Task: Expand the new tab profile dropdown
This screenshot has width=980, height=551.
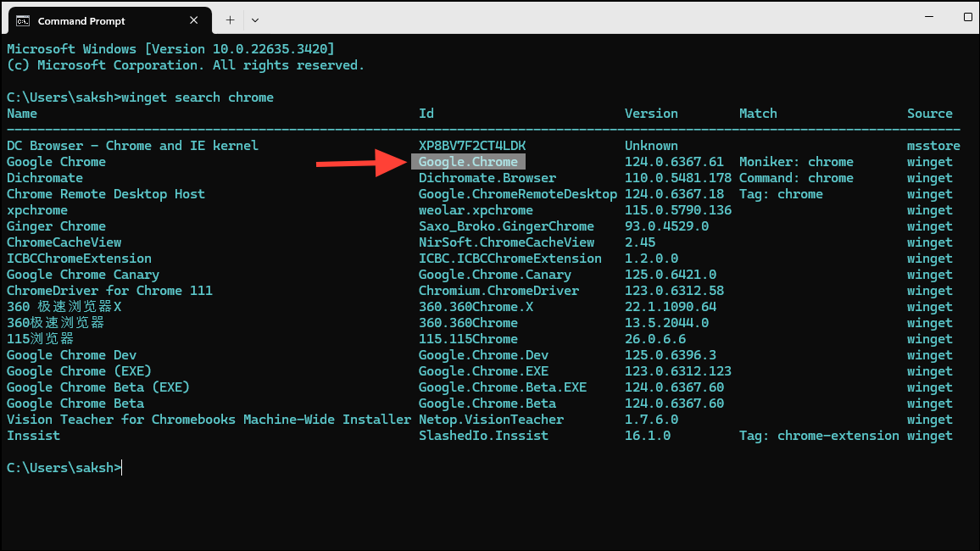Action: click(255, 19)
